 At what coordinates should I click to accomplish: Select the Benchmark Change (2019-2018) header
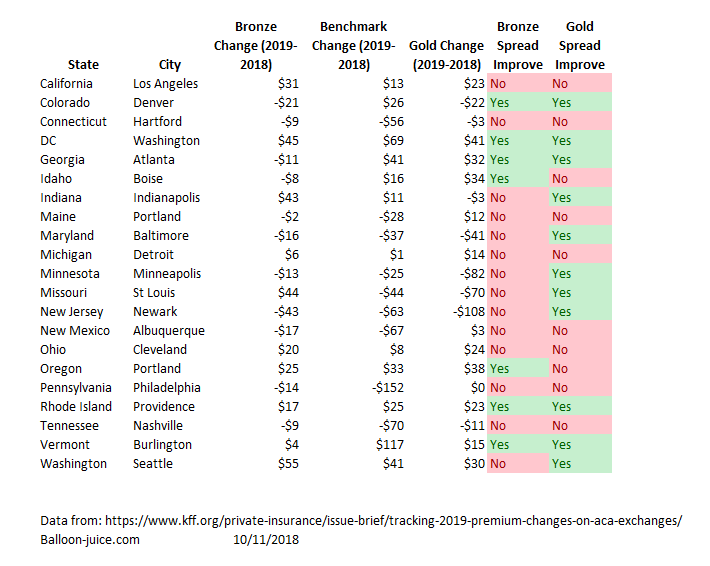[x=354, y=46]
